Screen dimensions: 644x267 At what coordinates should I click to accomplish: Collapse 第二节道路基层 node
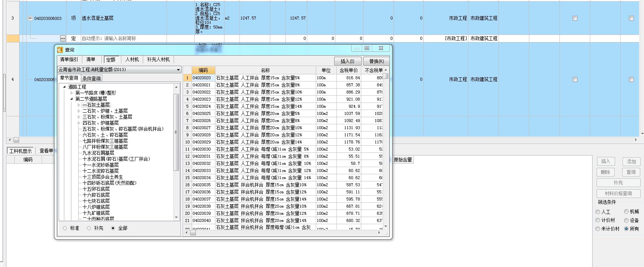(x=72, y=99)
